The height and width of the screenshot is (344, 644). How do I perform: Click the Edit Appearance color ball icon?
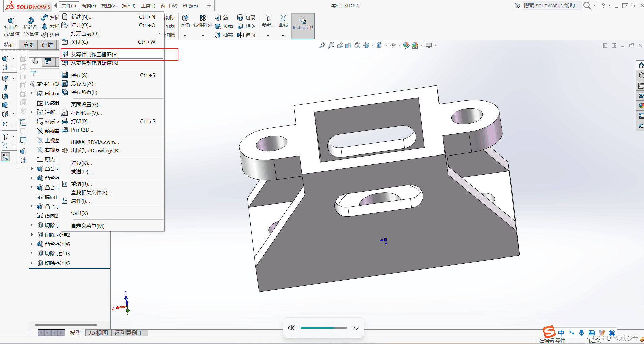pos(406,45)
